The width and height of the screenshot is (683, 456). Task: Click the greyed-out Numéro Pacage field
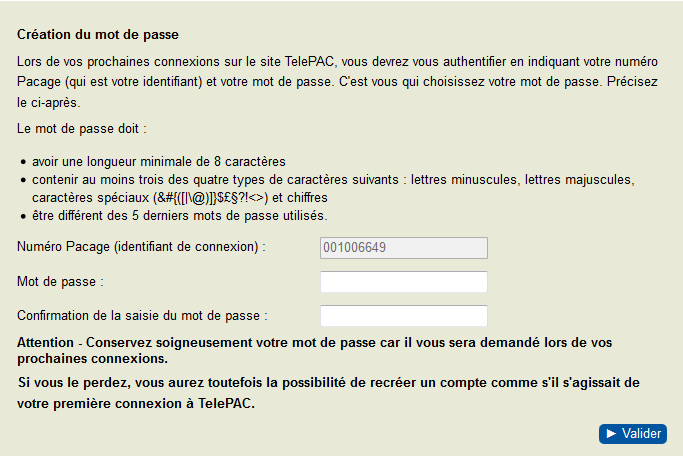[x=403, y=248]
